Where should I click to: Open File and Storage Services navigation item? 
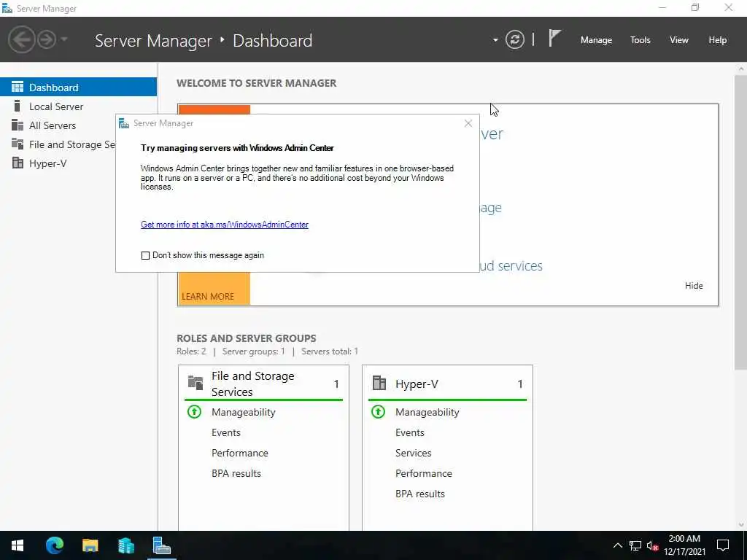tap(58, 144)
